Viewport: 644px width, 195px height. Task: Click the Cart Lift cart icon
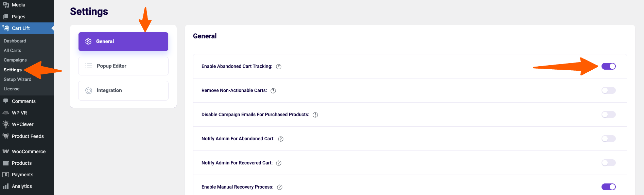coord(6,28)
